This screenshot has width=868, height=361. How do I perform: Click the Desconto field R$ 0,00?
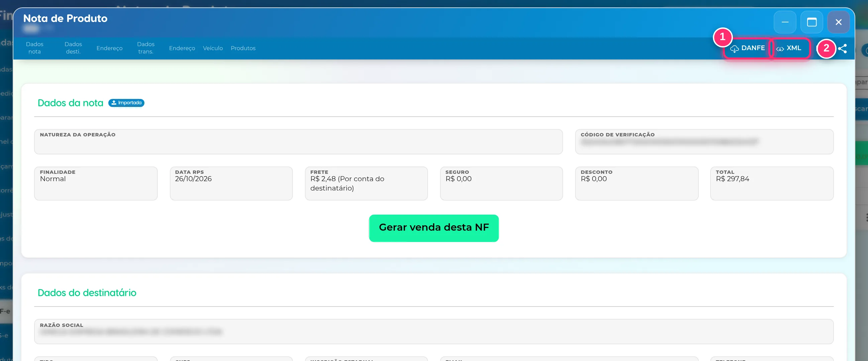[x=637, y=184]
